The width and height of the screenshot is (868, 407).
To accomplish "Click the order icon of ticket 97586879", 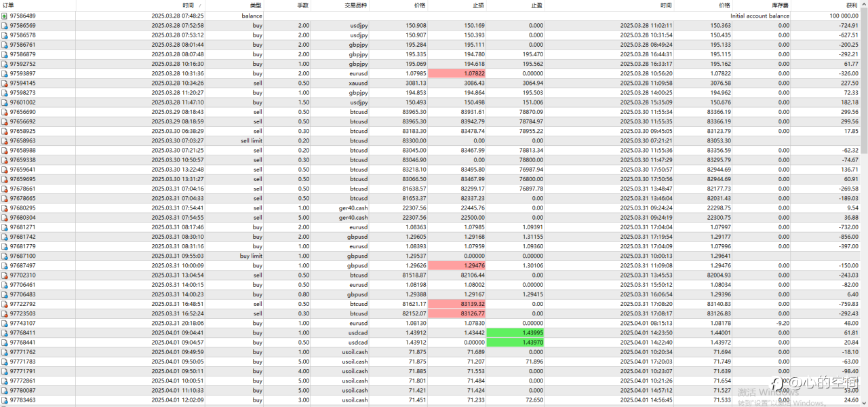I will [5, 54].
